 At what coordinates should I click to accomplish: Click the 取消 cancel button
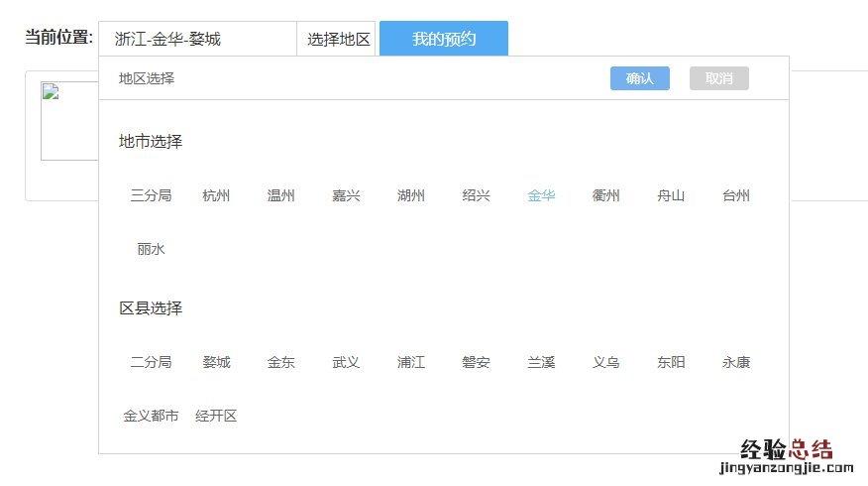click(719, 78)
